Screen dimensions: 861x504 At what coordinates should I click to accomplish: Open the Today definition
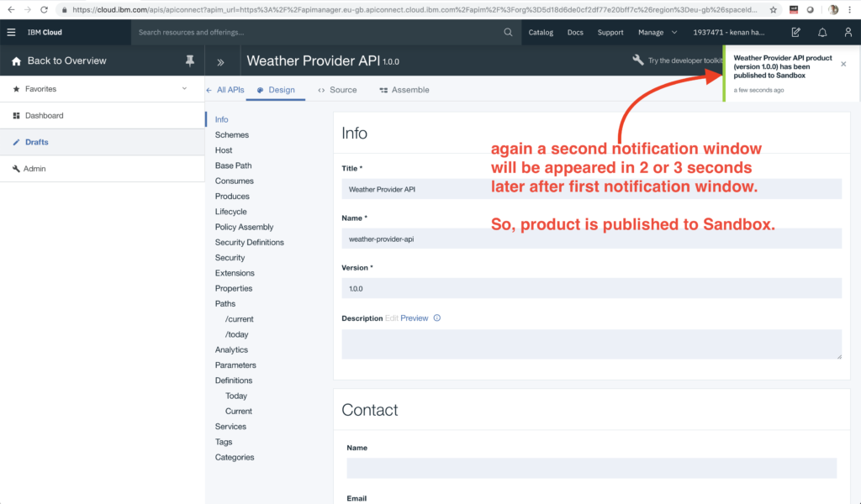coord(236,396)
